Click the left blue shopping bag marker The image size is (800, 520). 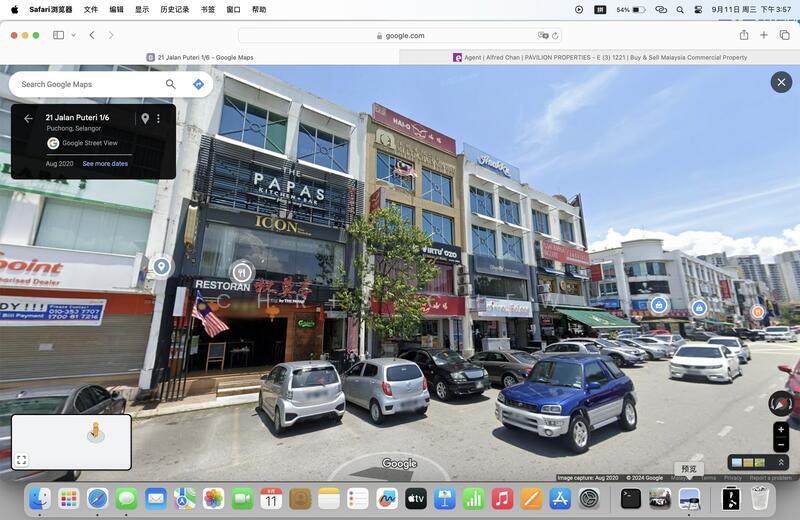[x=659, y=305]
